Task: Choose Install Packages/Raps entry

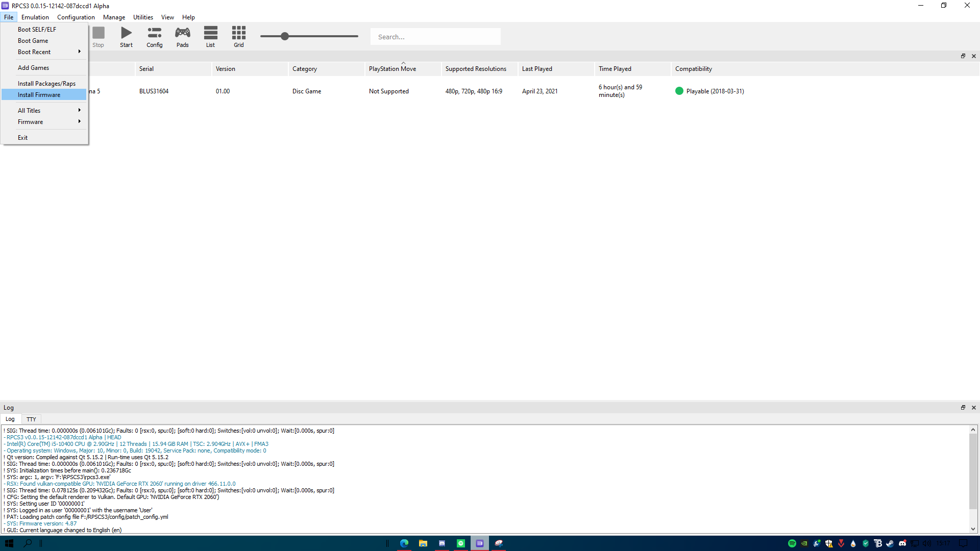Action: click(44, 84)
